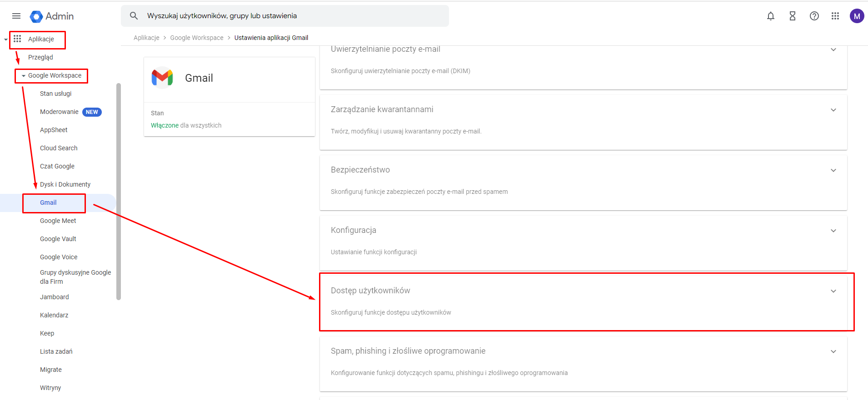Image resolution: width=868 pixels, height=400 pixels.
Task: Collapse the Aplikacje section arrow
Action: click(6, 40)
